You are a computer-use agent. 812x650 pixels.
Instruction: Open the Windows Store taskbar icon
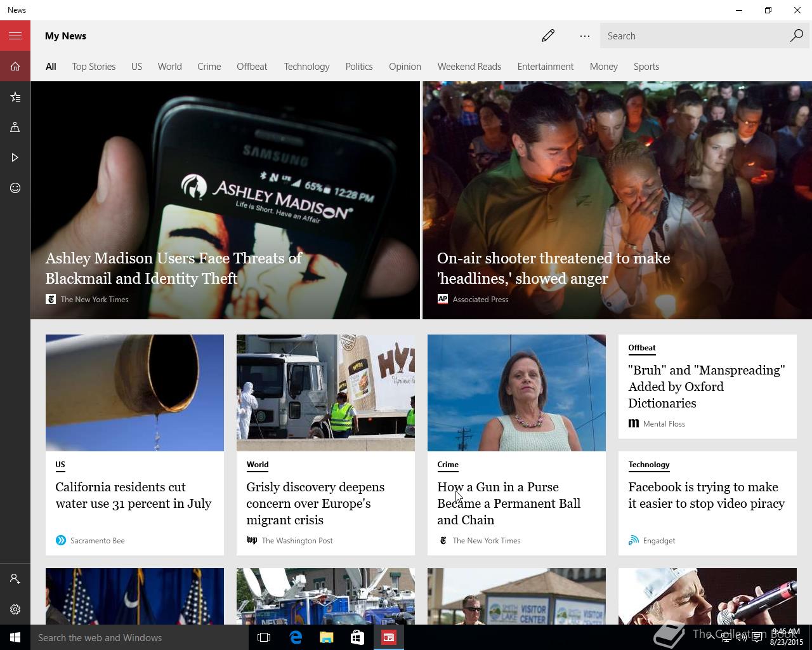[x=358, y=637]
